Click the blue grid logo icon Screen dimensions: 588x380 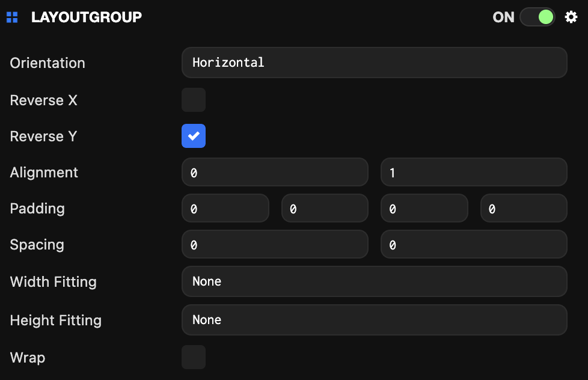pos(12,17)
